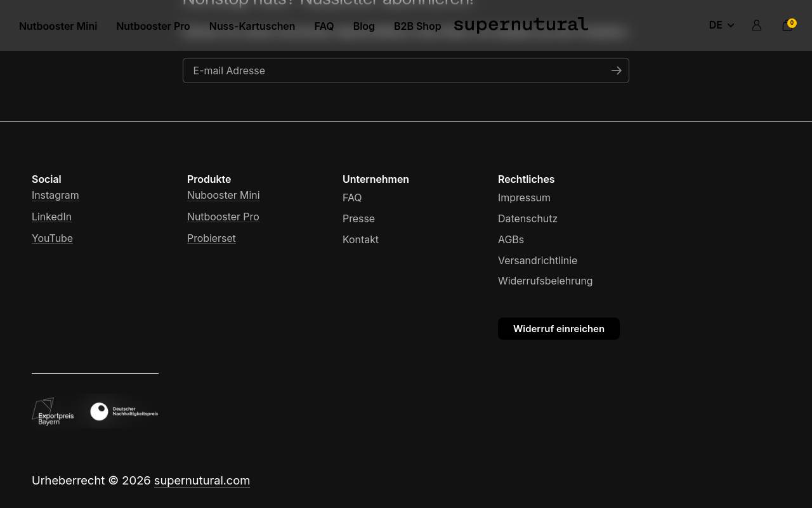Image resolution: width=812 pixels, height=508 pixels.
Task: Open the YouTube social link
Action: (x=52, y=238)
